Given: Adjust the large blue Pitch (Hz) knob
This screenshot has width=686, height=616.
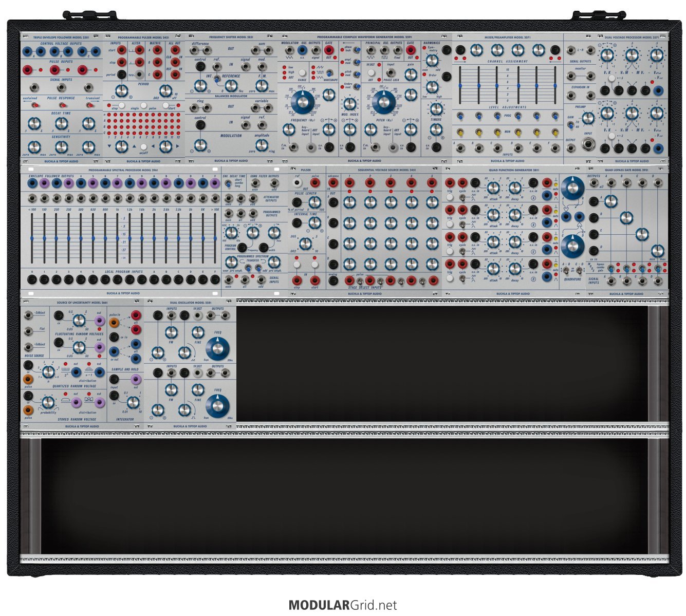Looking at the screenshot, I should 383,101.
